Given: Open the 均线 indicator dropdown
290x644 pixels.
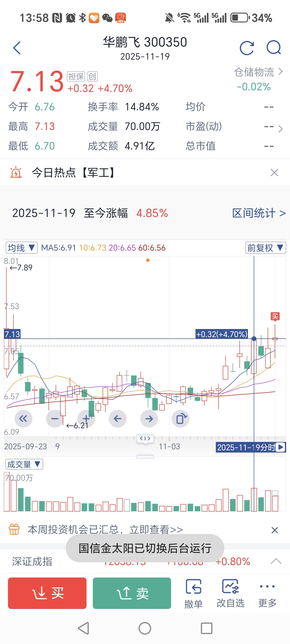Looking at the screenshot, I should [x=22, y=248].
